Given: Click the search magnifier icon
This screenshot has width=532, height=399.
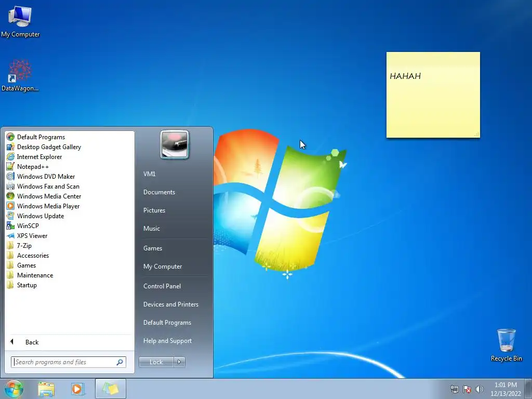Looking at the screenshot, I should pyautogui.click(x=120, y=362).
